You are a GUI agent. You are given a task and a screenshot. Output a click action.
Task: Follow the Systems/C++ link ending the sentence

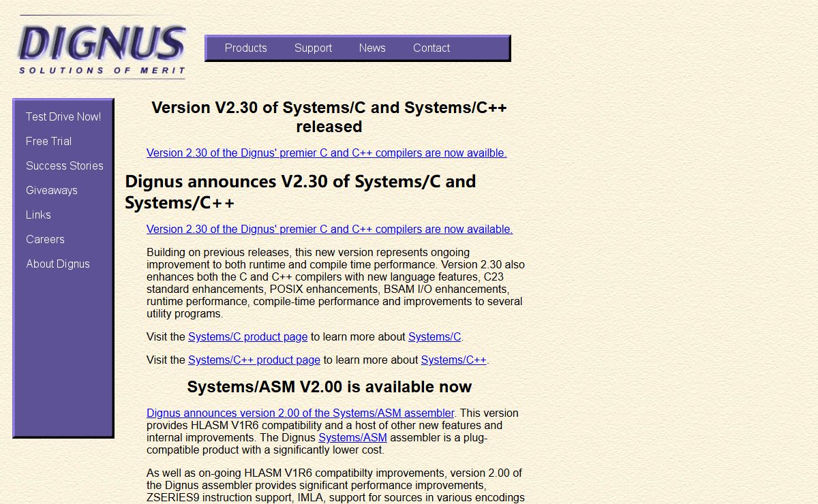[x=453, y=360]
